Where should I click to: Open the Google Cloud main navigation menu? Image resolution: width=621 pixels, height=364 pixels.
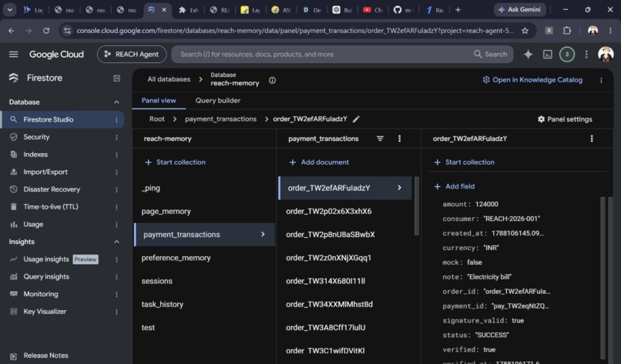13,54
